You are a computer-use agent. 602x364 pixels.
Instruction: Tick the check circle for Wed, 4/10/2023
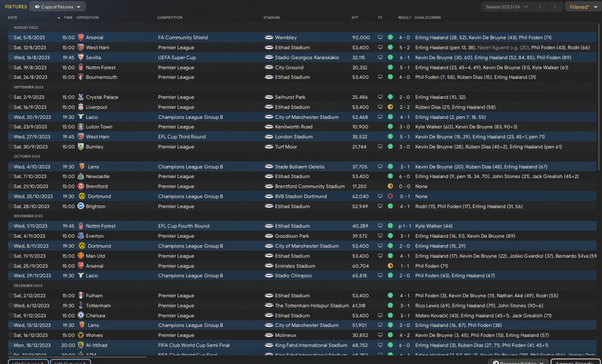[10, 167]
